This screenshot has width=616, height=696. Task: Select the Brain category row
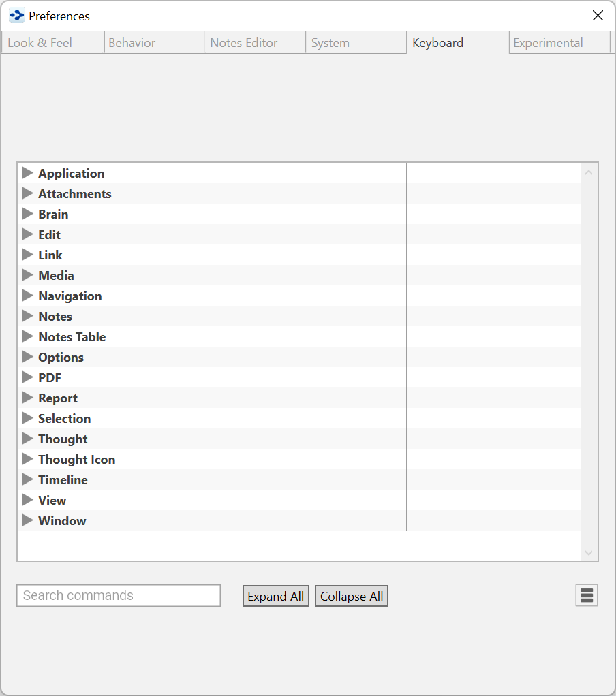(x=53, y=215)
